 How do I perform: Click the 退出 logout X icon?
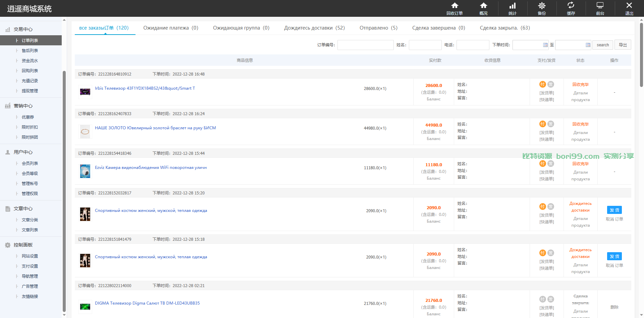629,5
